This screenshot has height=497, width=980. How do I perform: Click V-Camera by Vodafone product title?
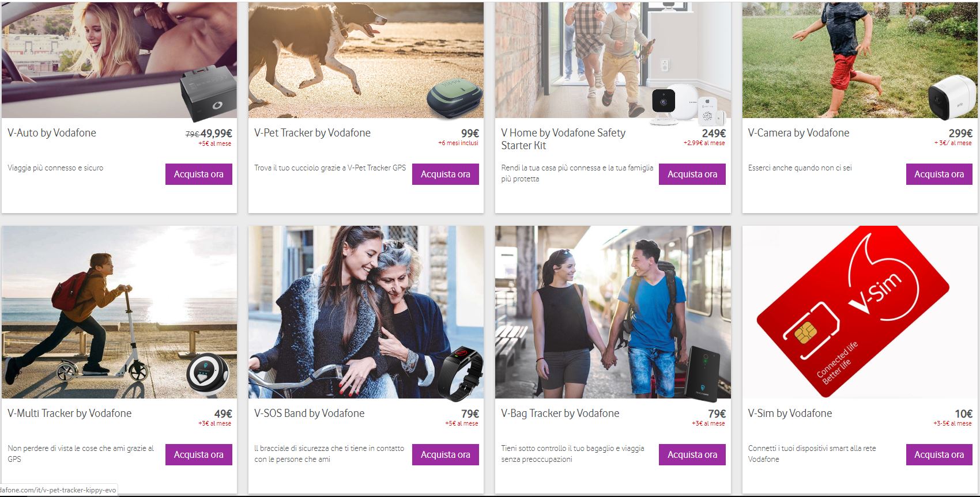coord(798,132)
